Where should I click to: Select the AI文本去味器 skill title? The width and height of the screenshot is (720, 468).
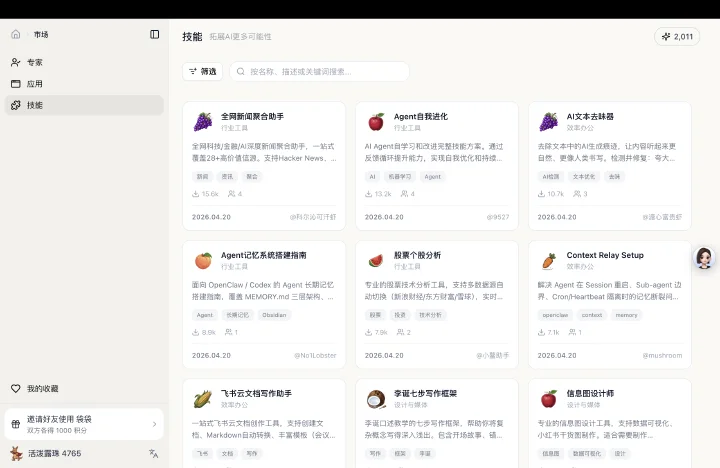590,117
